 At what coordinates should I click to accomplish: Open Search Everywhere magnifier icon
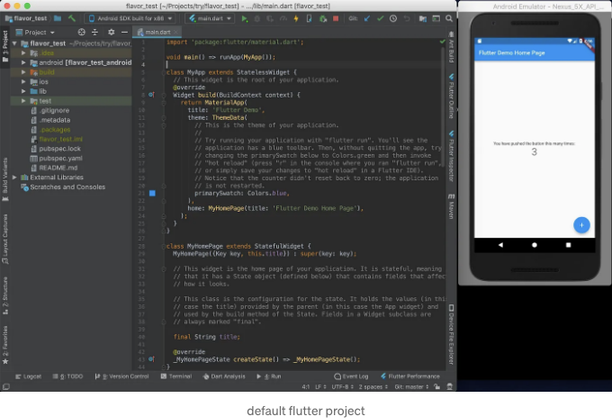pos(449,18)
